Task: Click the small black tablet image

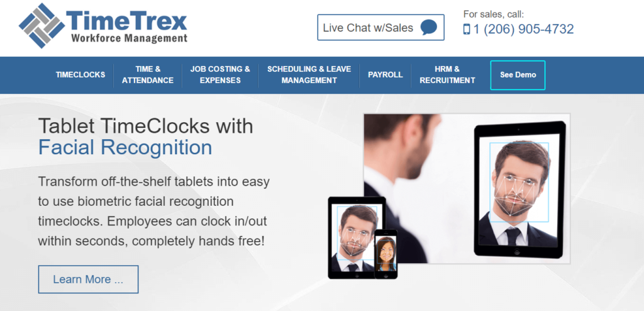Action: tap(352, 237)
